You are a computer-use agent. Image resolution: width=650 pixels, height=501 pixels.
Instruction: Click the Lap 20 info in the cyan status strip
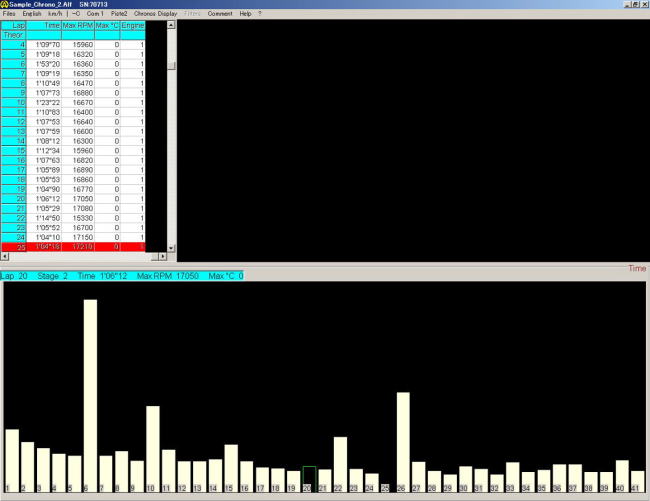(14, 276)
